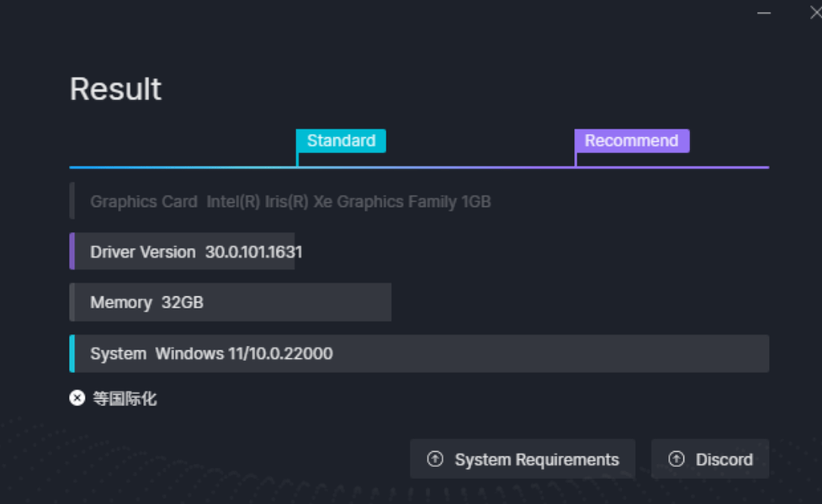822x504 pixels.
Task: Switch to the Standard requirements tab
Action: click(340, 140)
